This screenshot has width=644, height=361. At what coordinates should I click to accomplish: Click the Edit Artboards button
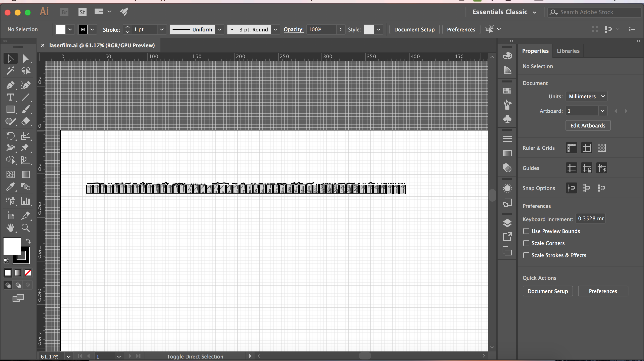pyautogui.click(x=587, y=125)
